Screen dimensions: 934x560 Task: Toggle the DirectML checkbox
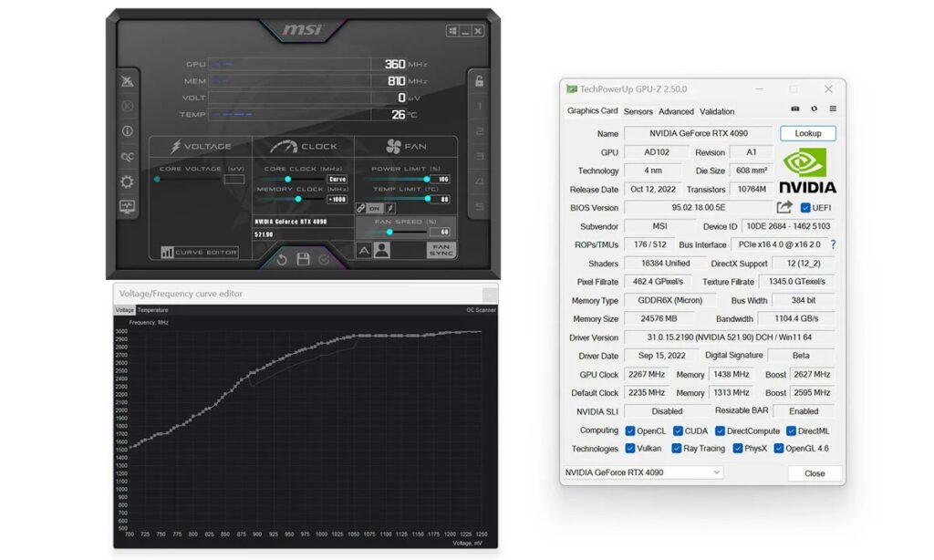click(x=791, y=430)
